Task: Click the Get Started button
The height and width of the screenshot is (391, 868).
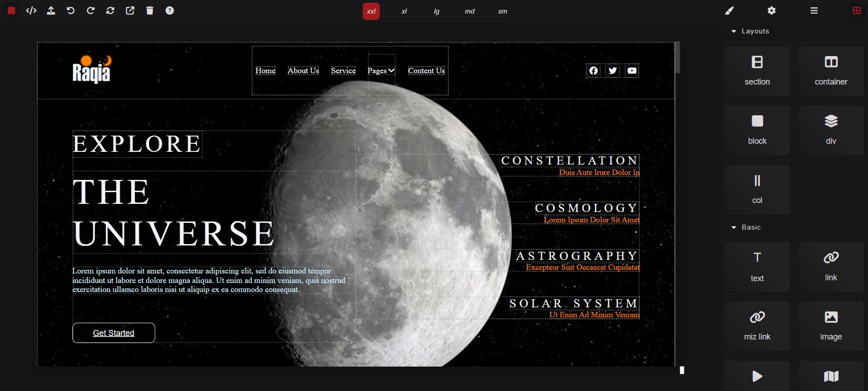Action: 113,333
